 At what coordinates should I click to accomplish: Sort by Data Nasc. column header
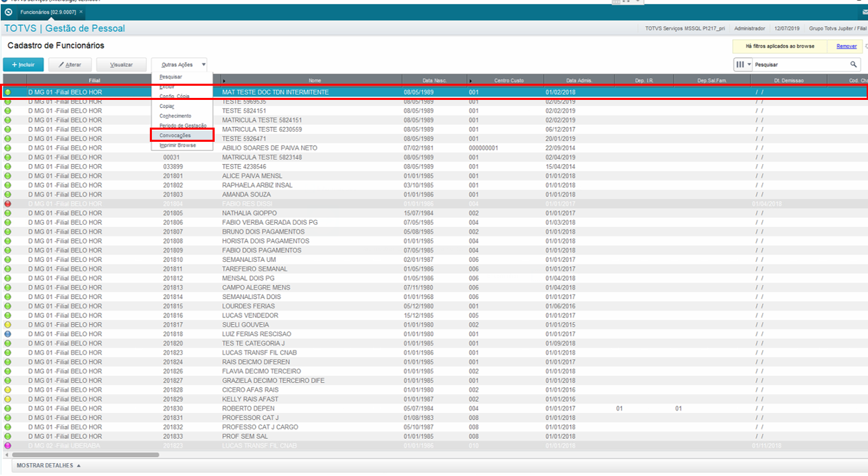[435, 80]
